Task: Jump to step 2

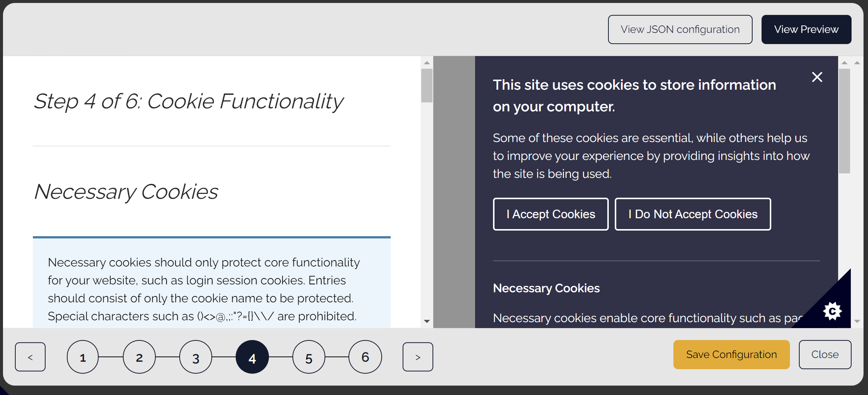Action: pyautogui.click(x=139, y=357)
